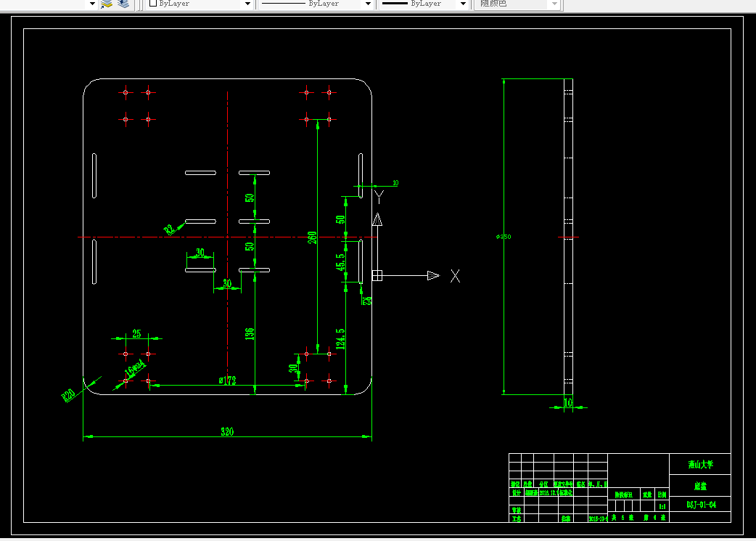The height and width of the screenshot is (541, 756).
Task: Click the Layer Previous icon
Action: [x=124, y=4]
